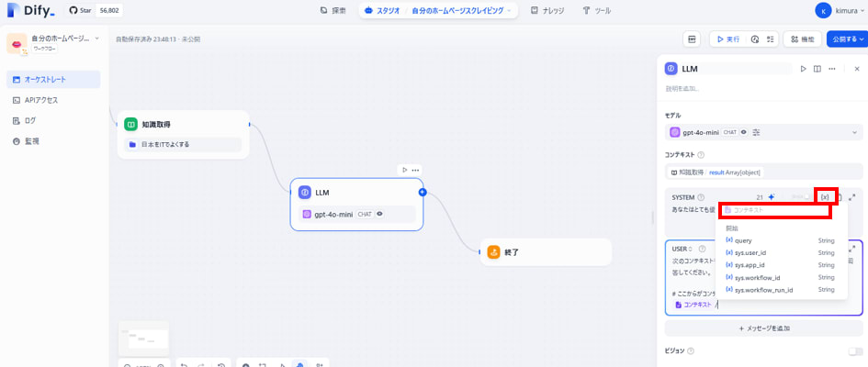Open the LLM node more options dots
Viewport: 868px width, 367px height.
coord(415,170)
